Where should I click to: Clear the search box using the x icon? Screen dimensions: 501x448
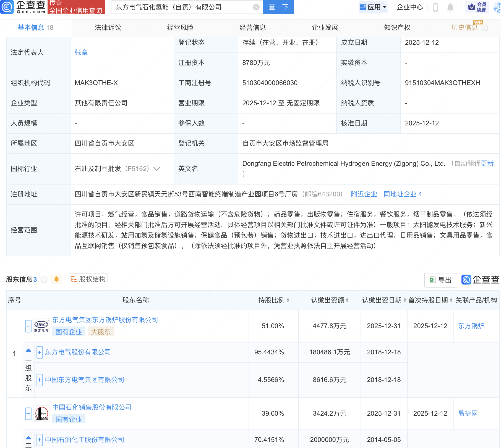pos(256,7)
